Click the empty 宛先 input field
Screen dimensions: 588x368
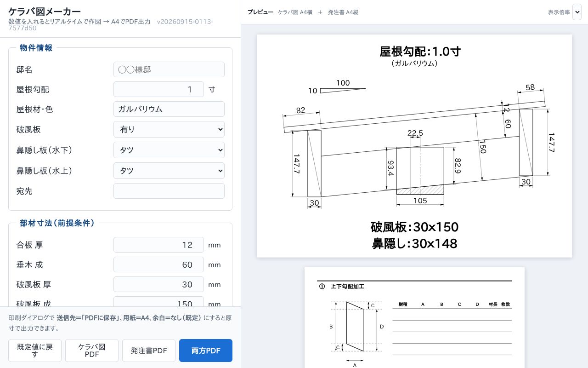[169, 191]
